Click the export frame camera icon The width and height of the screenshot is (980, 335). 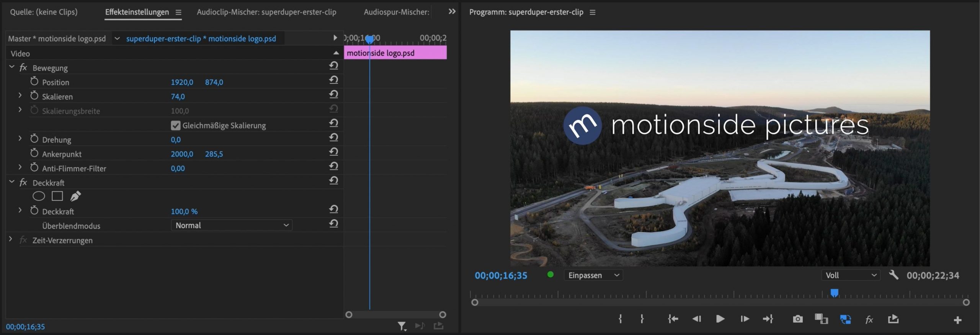798,319
